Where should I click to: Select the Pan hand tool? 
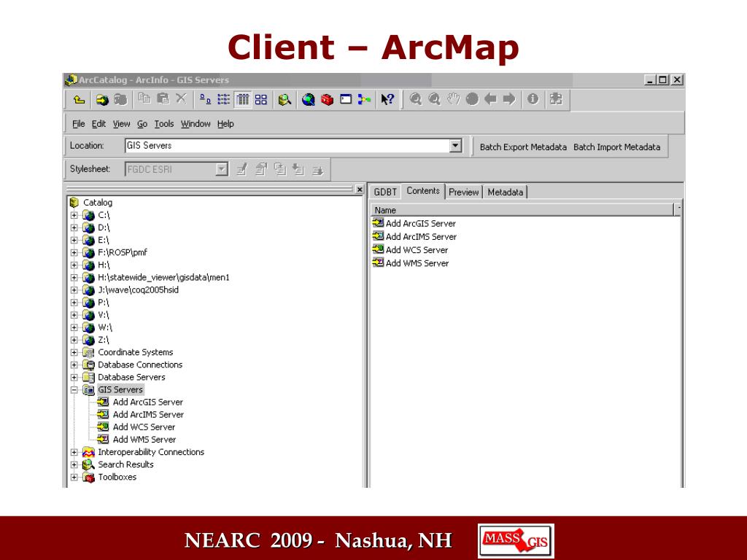point(453,99)
